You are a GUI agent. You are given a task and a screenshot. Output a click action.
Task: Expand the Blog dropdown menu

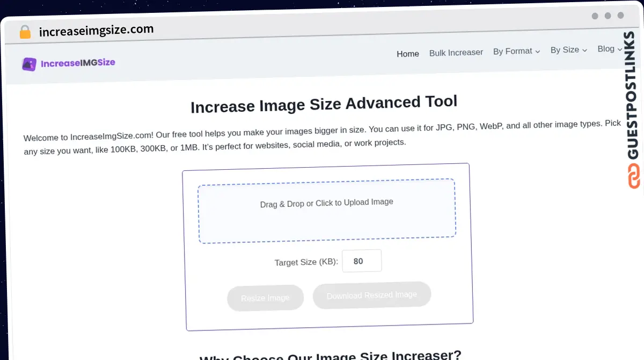[610, 49]
